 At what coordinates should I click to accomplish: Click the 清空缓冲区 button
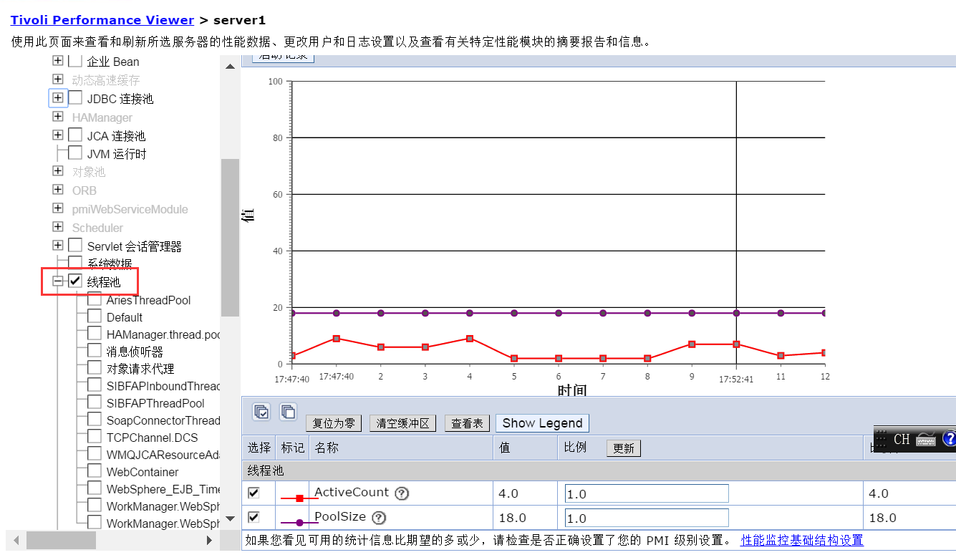click(x=403, y=423)
